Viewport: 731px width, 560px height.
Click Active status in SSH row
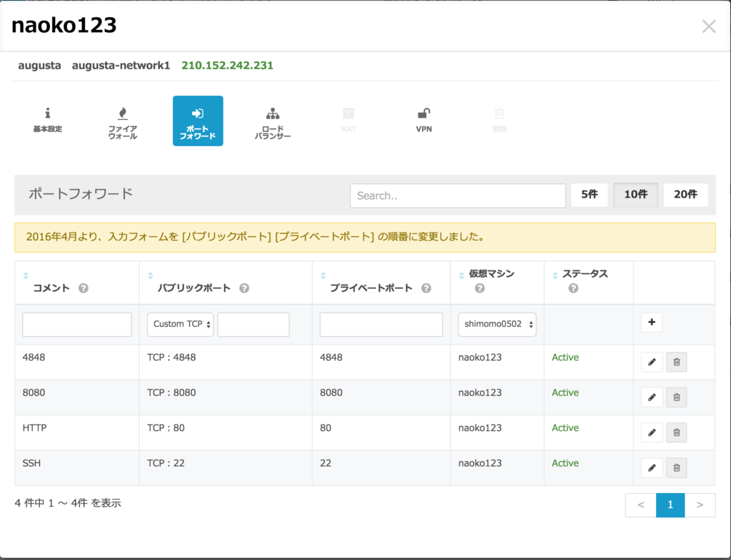[565, 463]
